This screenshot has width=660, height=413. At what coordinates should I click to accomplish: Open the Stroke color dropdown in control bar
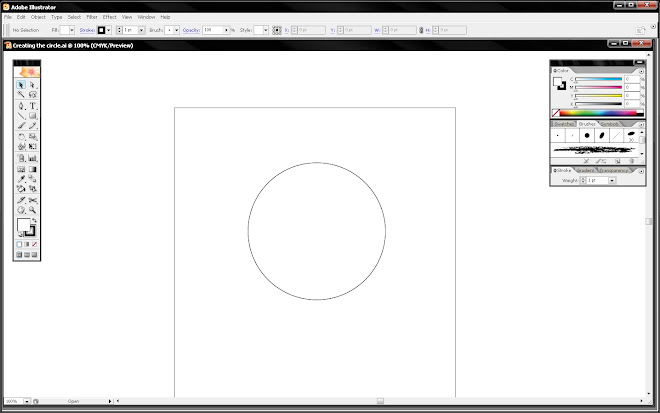[109, 30]
